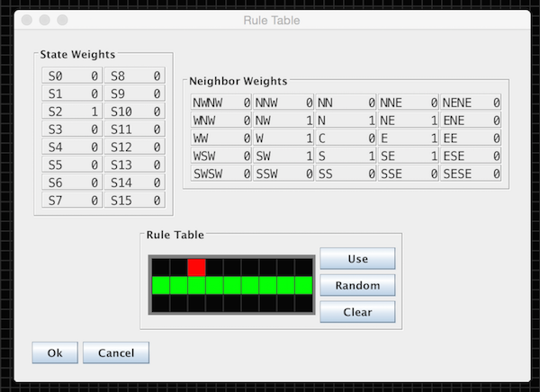The image size is (540, 392).
Task: Apply the rule table with Use
Action: (x=357, y=258)
